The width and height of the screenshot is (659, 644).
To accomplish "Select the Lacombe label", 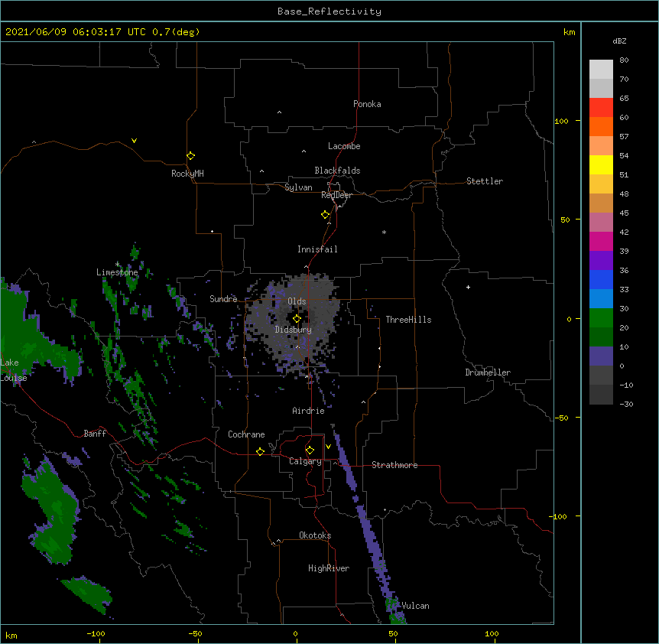I will pos(344,146).
